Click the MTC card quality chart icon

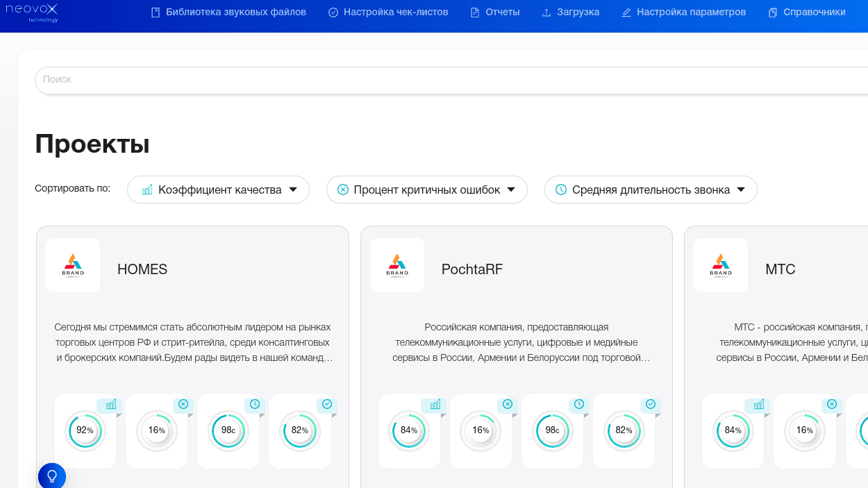click(x=758, y=405)
